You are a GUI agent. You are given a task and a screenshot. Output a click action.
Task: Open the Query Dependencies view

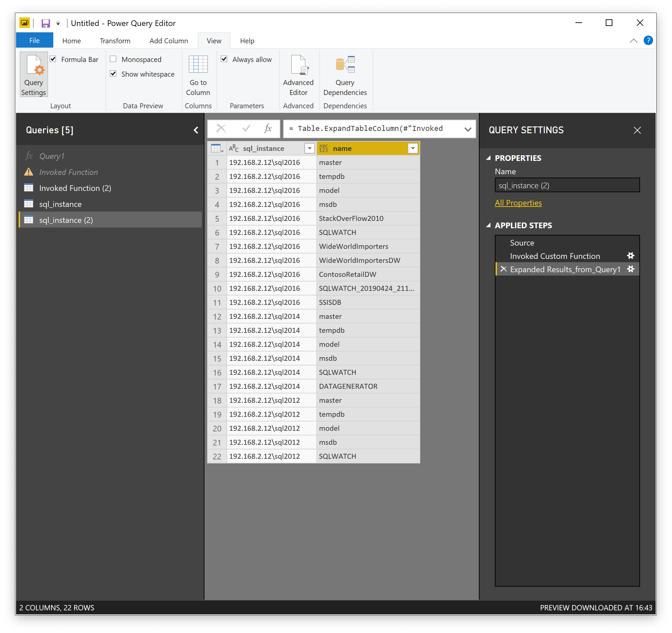point(345,75)
